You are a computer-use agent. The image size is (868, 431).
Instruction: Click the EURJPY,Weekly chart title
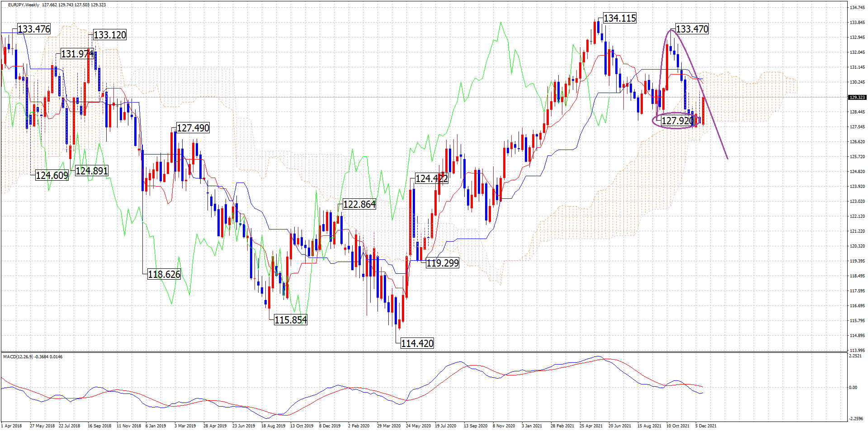pyautogui.click(x=24, y=5)
